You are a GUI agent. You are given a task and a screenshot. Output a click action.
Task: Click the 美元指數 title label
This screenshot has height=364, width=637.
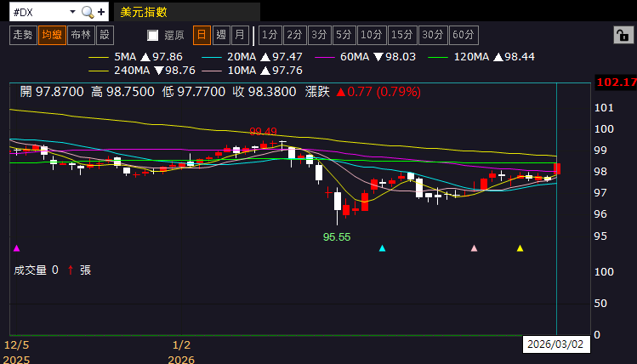pos(144,12)
